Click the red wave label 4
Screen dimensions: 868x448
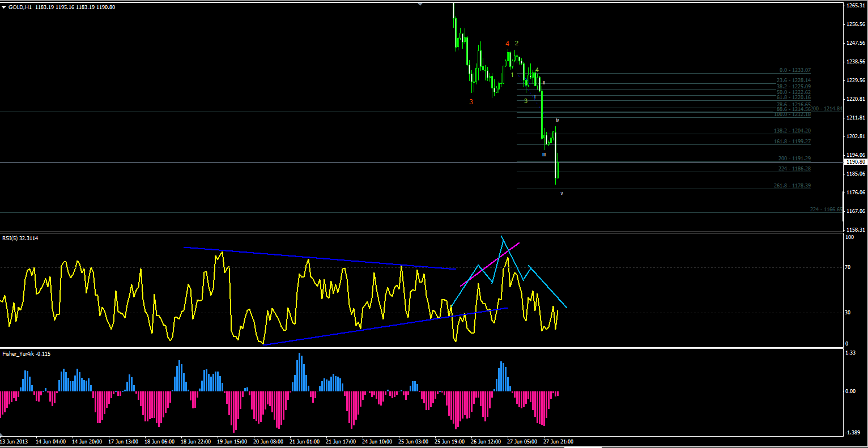point(508,43)
